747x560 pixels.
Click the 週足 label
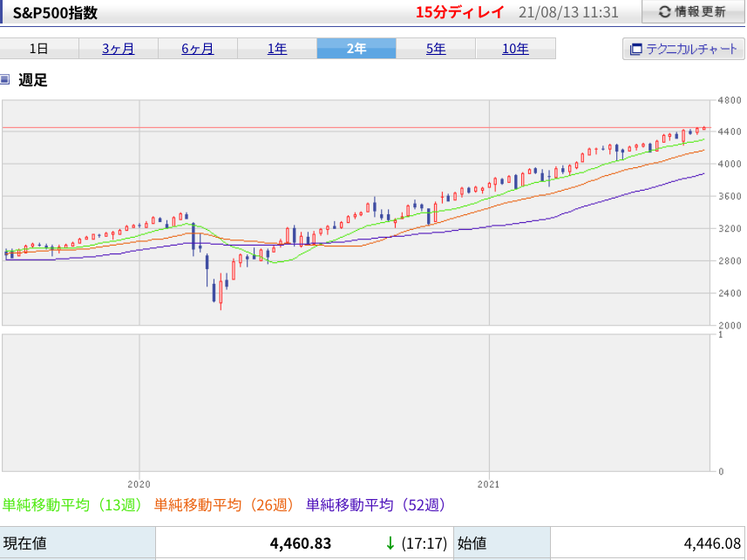tap(33, 79)
